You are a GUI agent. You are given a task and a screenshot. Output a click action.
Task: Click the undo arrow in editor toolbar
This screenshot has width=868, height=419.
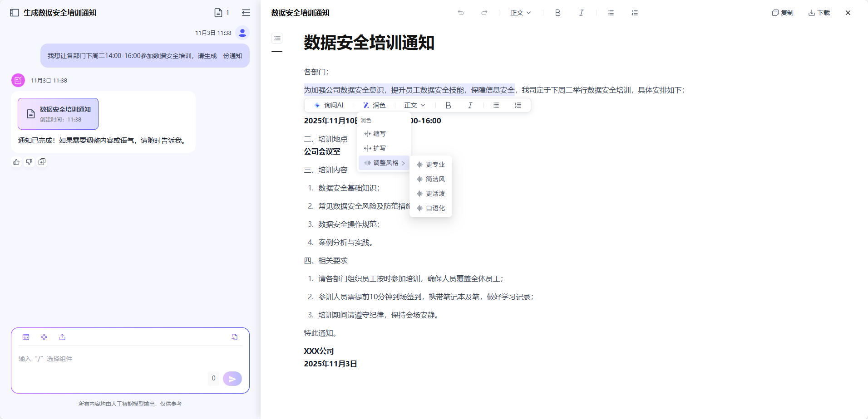pos(461,13)
